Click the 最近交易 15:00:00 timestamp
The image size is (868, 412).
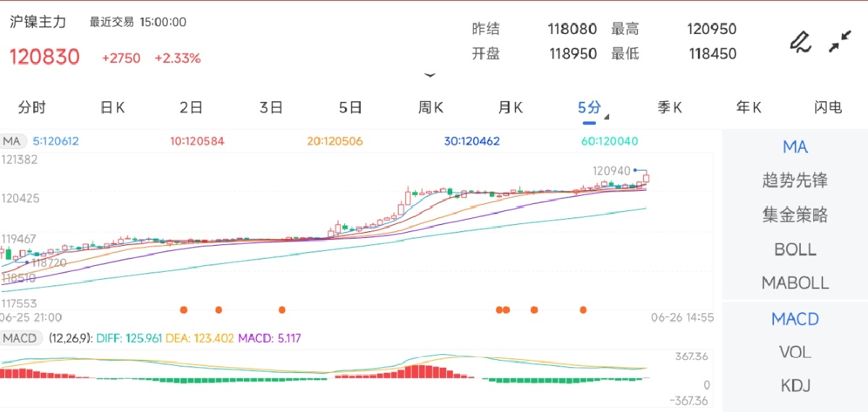[137, 22]
